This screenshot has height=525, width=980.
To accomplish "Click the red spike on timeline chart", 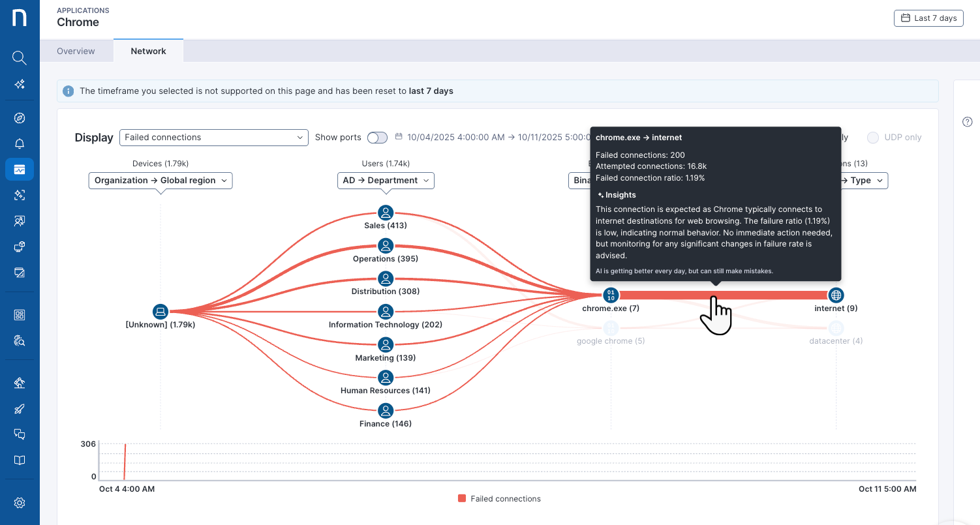I will pyautogui.click(x=125, y=461).
